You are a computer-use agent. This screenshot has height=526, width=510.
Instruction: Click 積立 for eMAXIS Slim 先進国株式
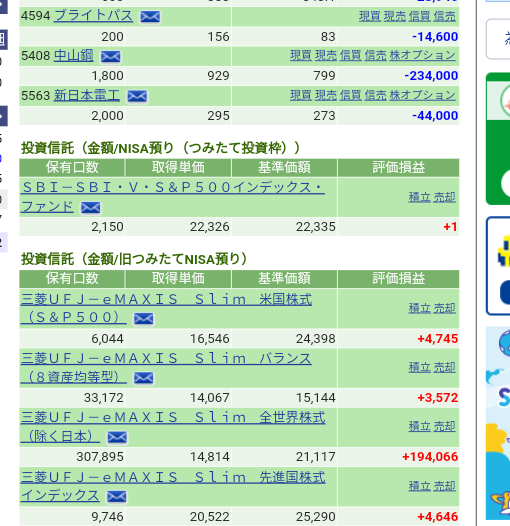pos(420,486)
